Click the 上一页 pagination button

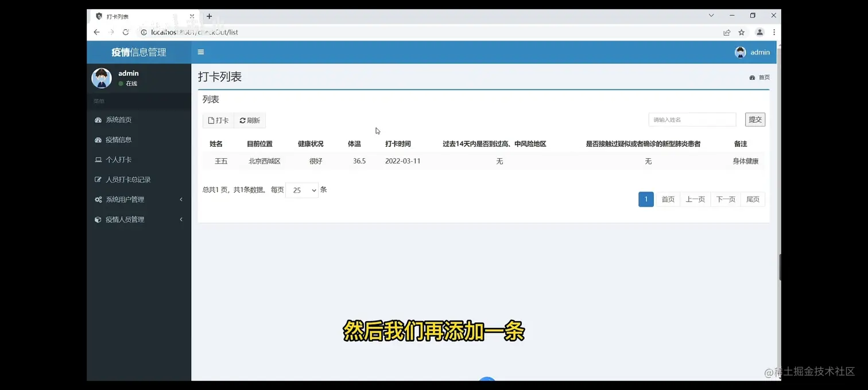(695, 199)
